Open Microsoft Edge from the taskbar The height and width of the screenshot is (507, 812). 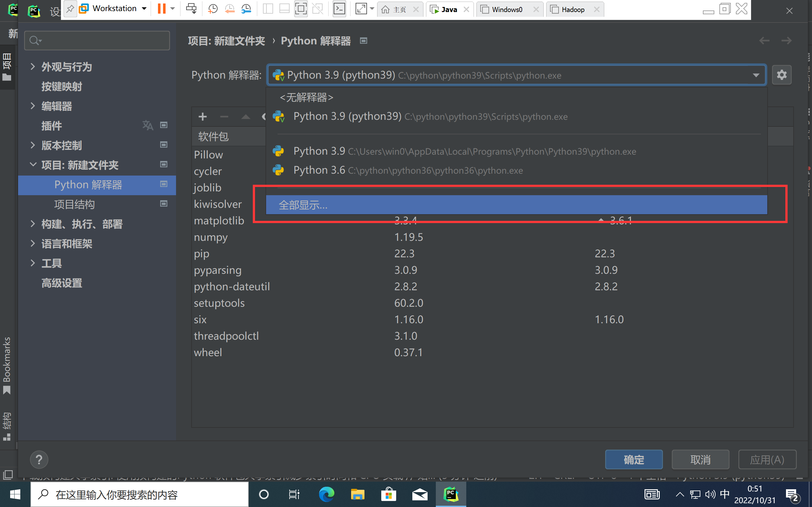pyautogui.click(x=326, y=495)
